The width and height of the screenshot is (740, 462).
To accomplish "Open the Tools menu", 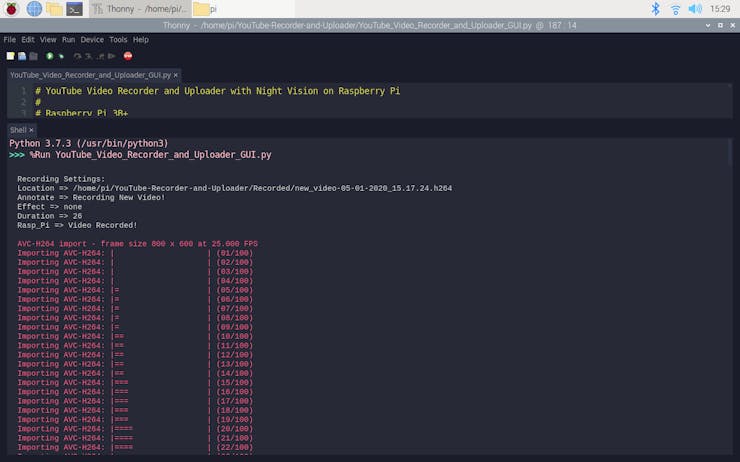I will [118, 40].
